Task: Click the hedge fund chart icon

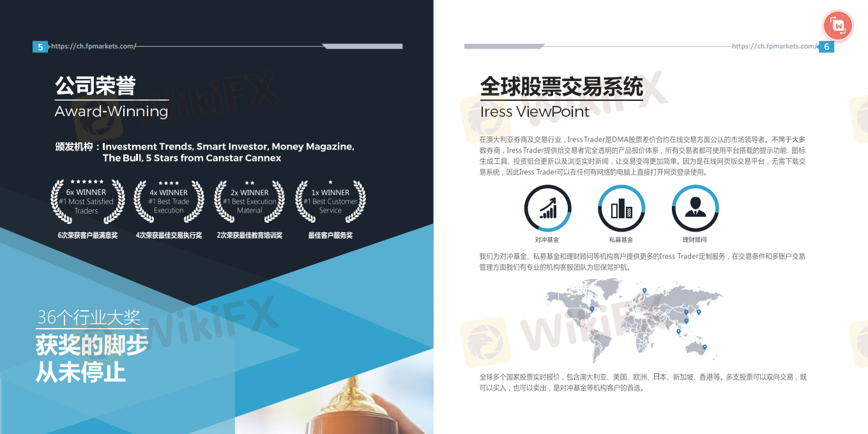Action: point(547,208)
